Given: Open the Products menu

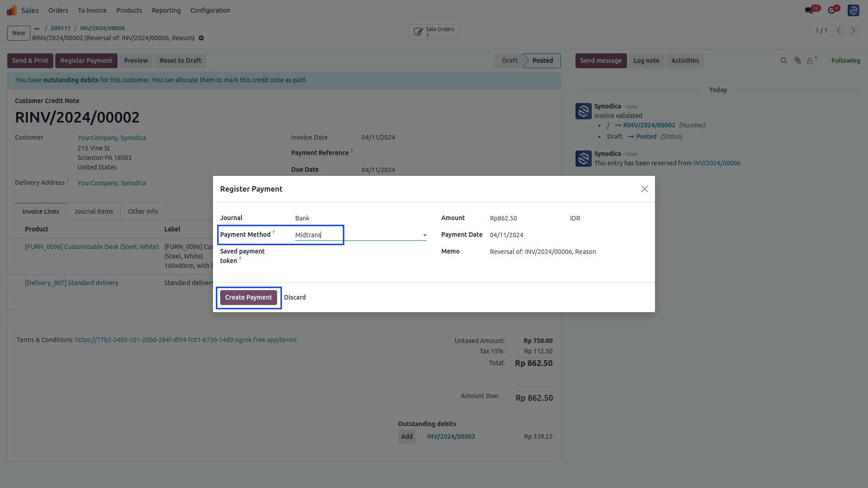Looking at the screenshot, I should [129, 10].
